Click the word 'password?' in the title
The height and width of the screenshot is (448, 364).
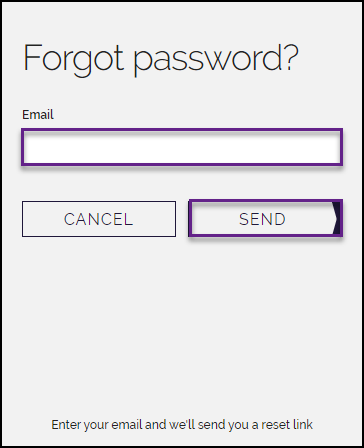(216, 60)
